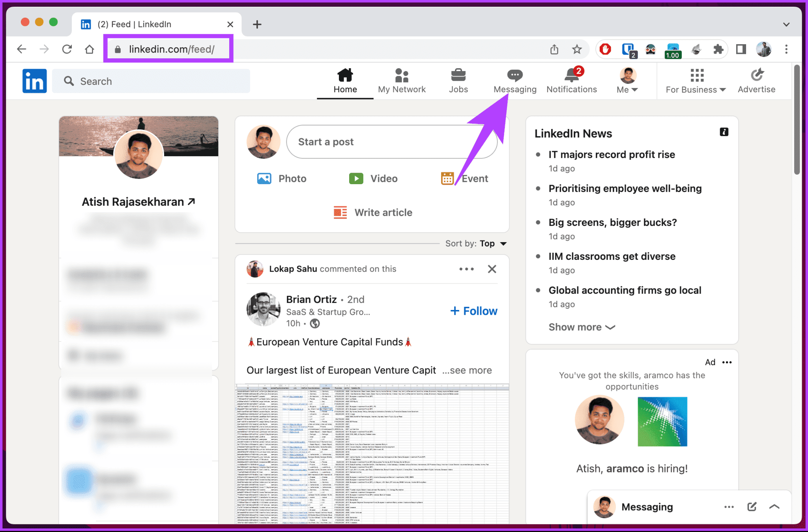Open Big screens, bigger bucks? story
The image size is (808, 532).
(613, 222)
